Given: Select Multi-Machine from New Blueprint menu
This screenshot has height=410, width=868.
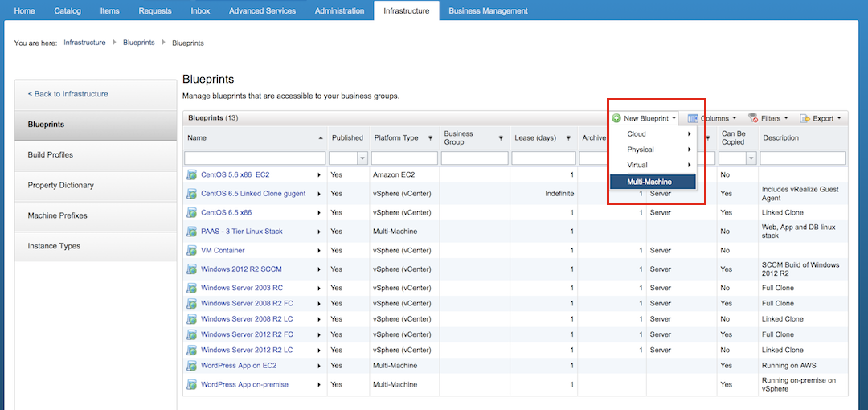Looking at the screenshot, I should (x=652, y=182).
